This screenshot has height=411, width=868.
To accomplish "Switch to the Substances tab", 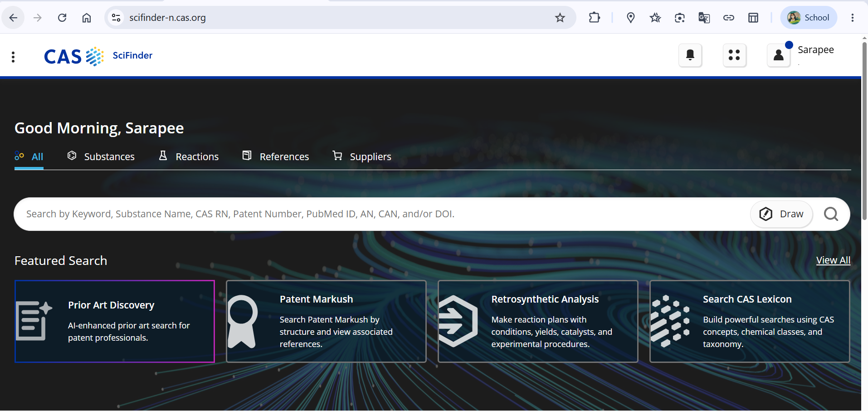I will (101, 157).
